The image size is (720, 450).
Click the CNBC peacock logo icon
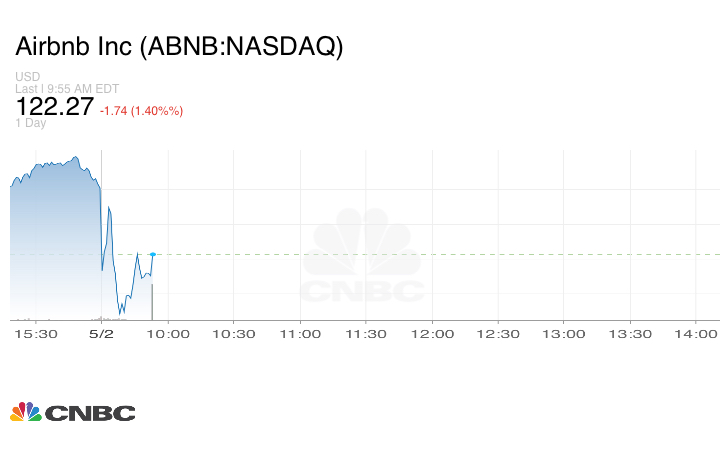click(26, 412)
